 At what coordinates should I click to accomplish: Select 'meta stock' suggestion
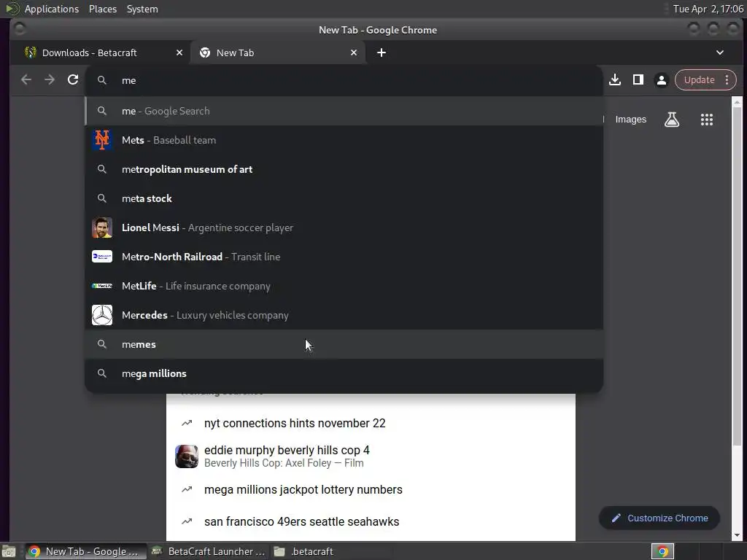click(x=344, y=198)
